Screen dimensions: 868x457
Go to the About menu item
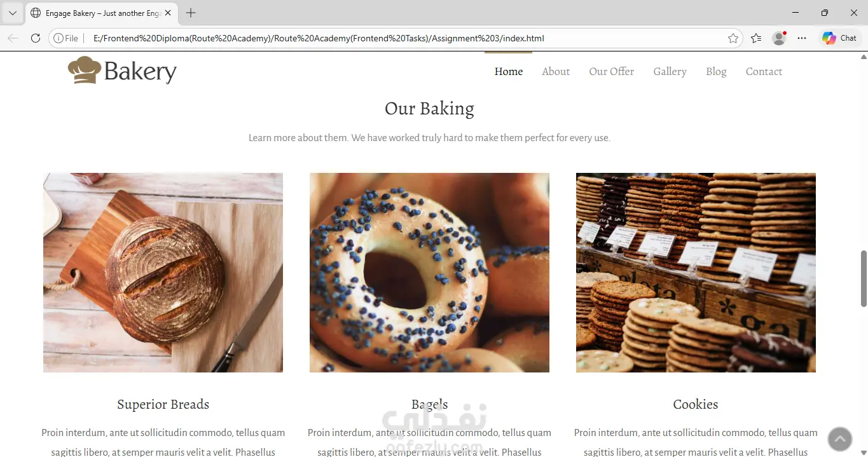click(x=556, y=72)
